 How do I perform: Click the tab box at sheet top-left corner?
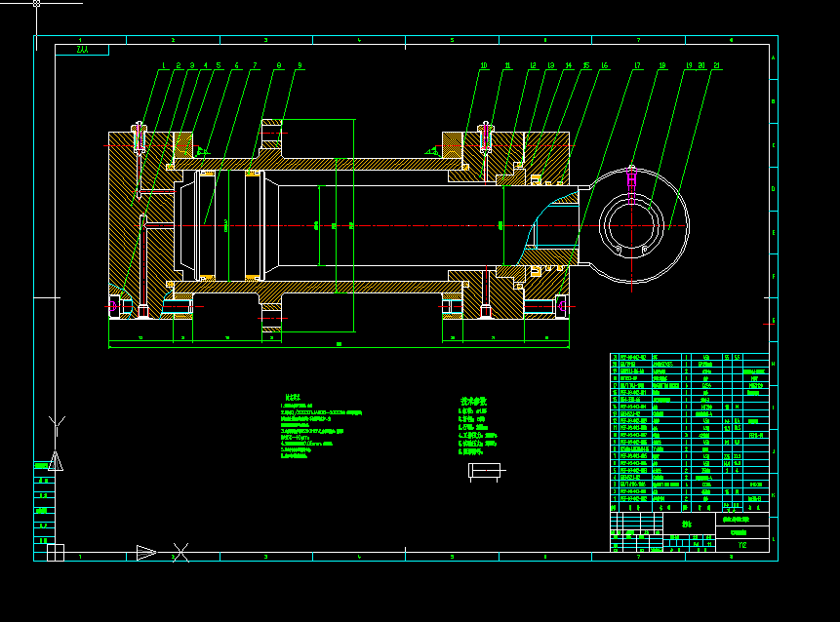(82, 50)
